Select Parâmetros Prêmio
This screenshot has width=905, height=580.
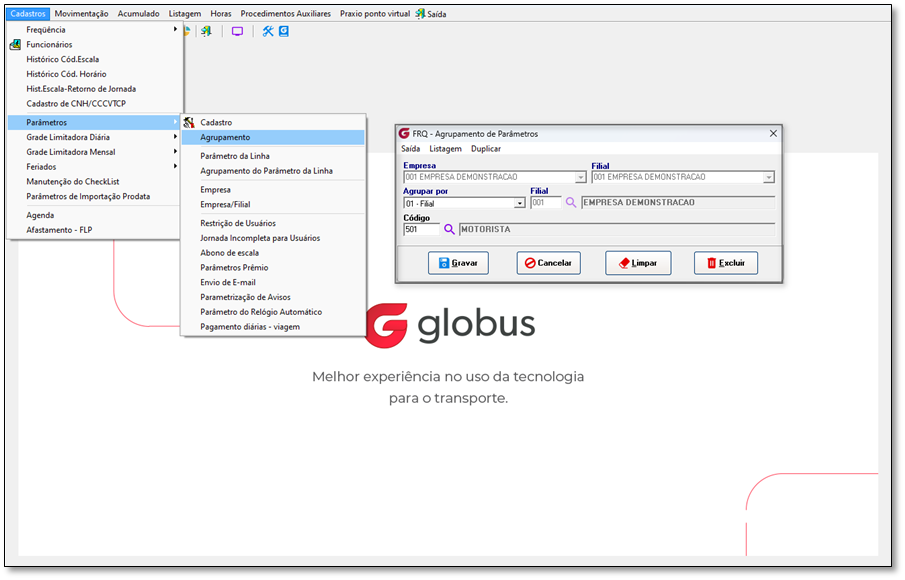pos(273,268)
